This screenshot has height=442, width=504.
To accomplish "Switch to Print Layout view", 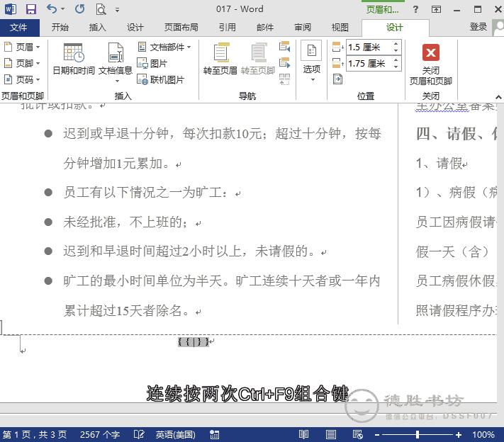I will [331, 435].
